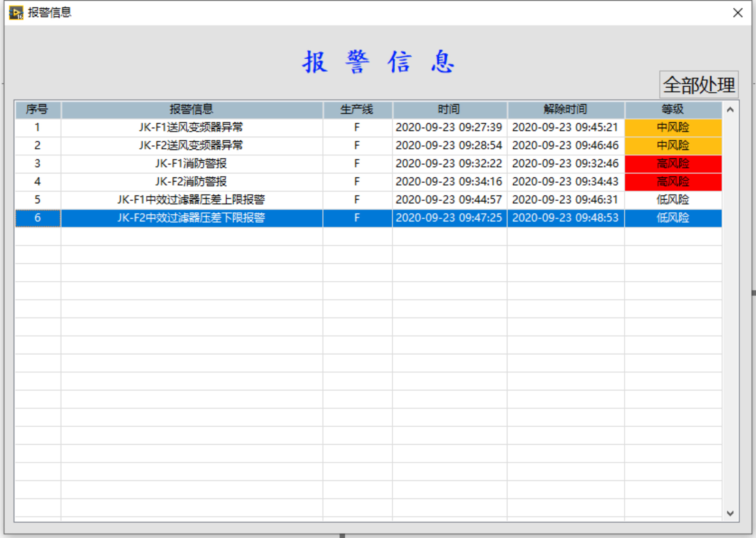
Task: Click the 全部处理 button
Action: pos(699,85)
